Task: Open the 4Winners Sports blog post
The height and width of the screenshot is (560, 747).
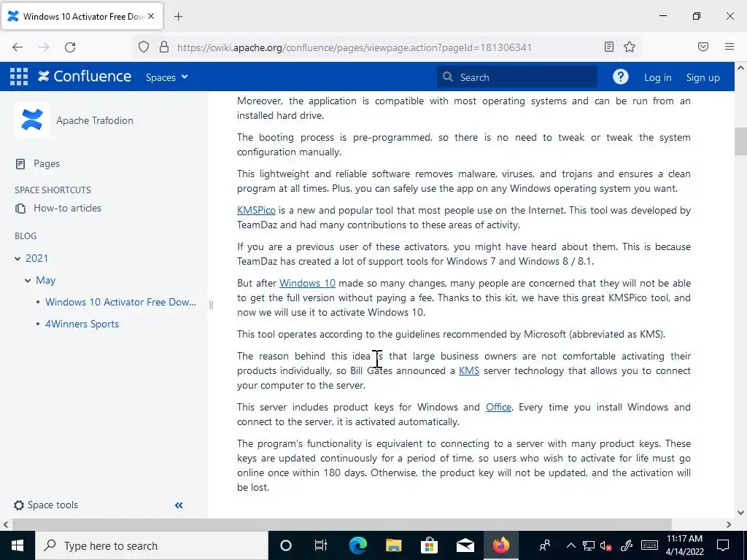Action: click(82, 324)
